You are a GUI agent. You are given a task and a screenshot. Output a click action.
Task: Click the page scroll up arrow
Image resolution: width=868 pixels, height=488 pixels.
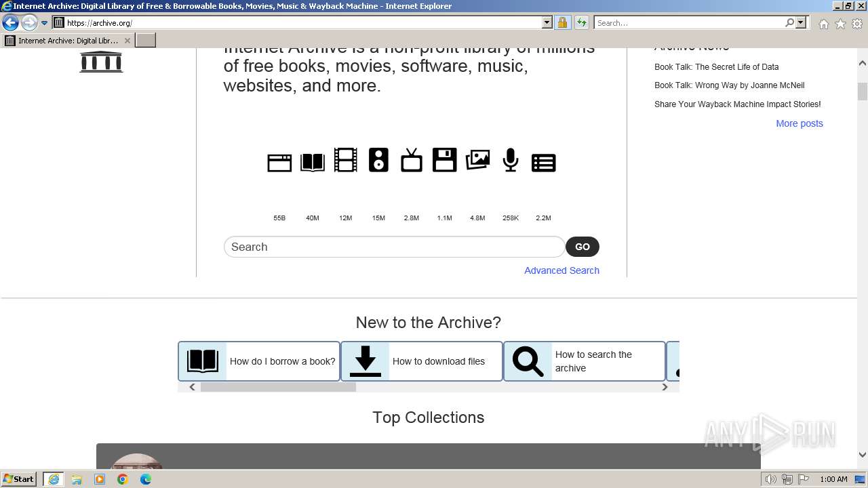coord(863,63)
